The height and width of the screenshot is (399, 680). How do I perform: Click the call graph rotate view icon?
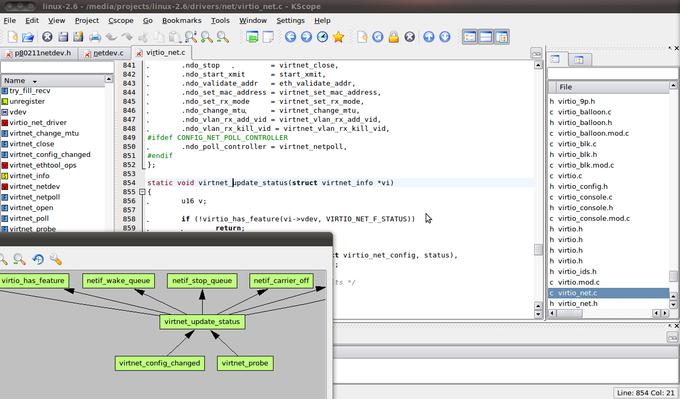pos(38,259)
